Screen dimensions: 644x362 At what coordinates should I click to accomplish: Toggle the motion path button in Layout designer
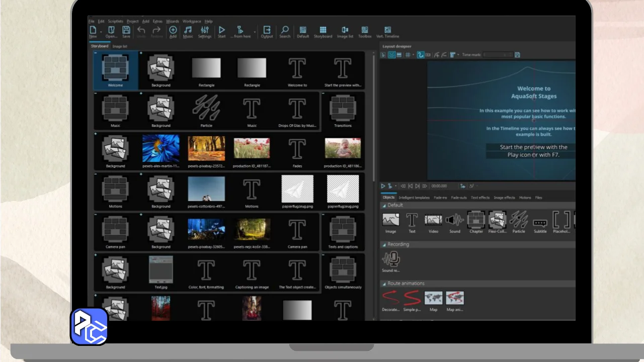click(421, 55)
